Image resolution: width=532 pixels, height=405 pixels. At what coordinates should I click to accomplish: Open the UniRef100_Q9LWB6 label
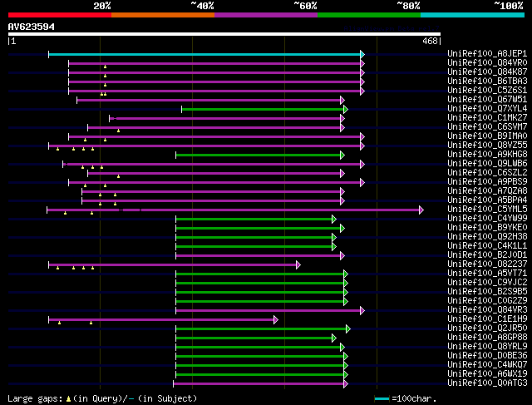pyautogui.click(x=487, y=164)
